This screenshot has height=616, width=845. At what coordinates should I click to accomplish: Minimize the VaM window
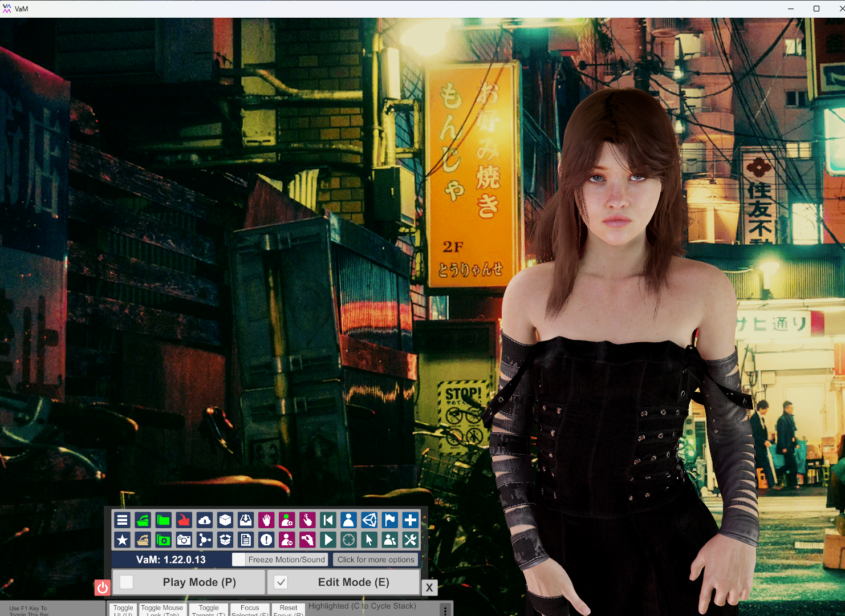click(791, 9)
